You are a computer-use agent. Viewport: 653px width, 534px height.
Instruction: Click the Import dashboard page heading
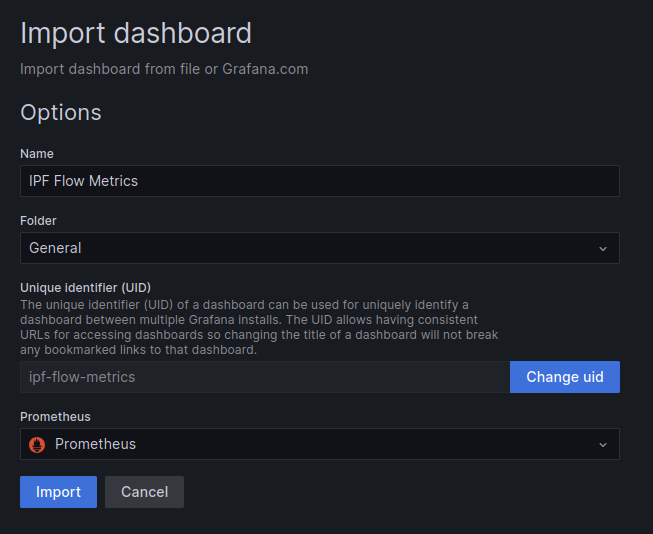point(136,33)
